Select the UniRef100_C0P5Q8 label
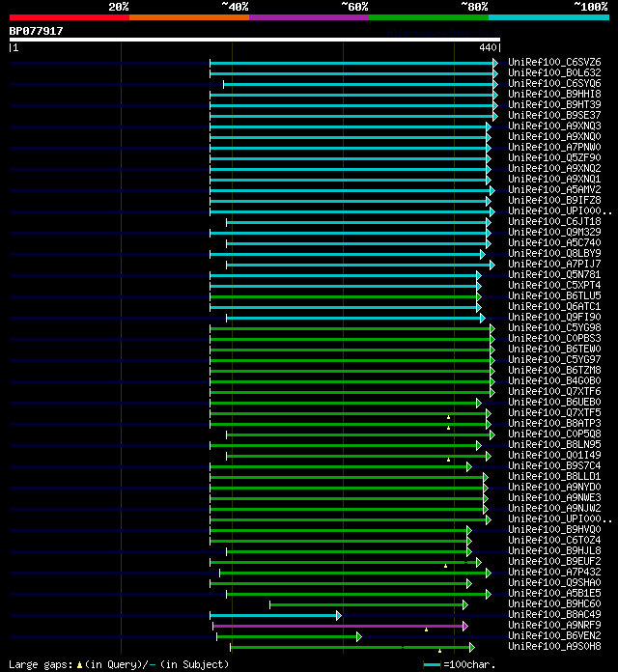Image resolution: width=618 pixels, height=672 pixels. pos(554,434)
